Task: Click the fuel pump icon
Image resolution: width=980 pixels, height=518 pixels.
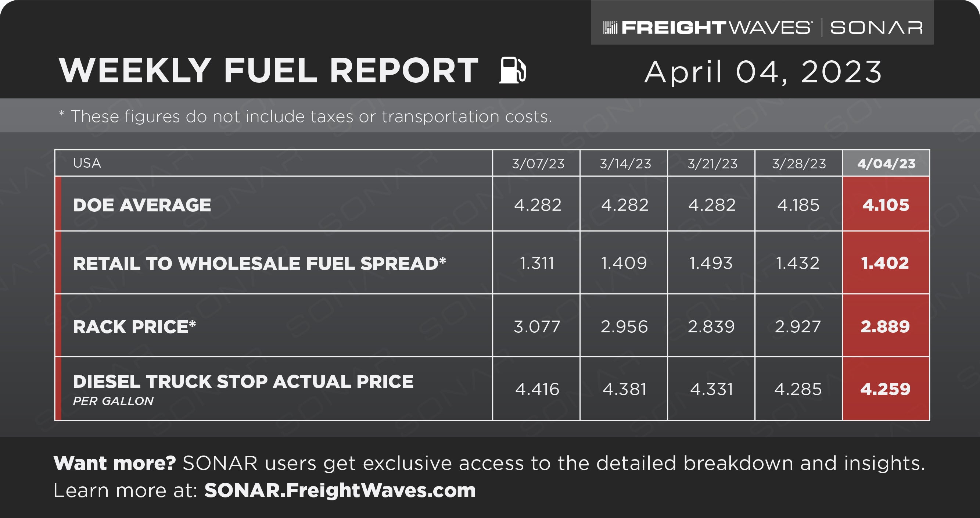Action: [x=513, y=70]
